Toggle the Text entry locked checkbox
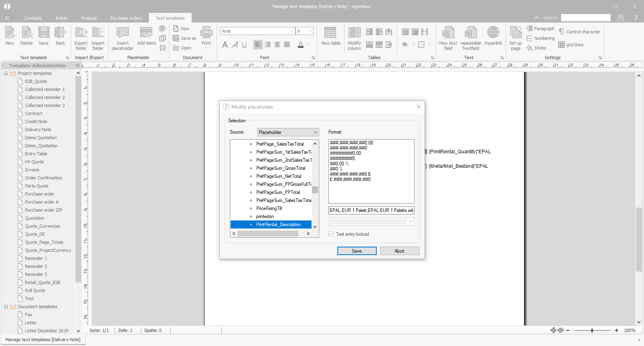This screenshot has height=346, width=644. [331, 234]
